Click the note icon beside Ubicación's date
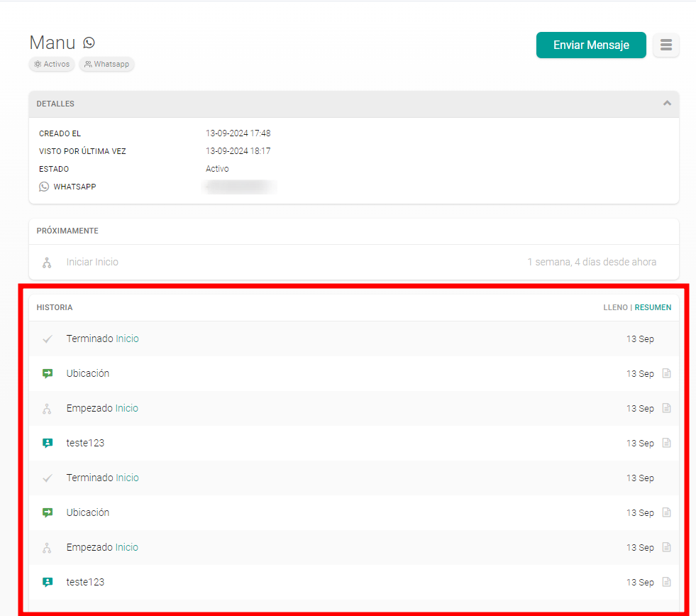The image size is (696, 616). click(665, 373)
